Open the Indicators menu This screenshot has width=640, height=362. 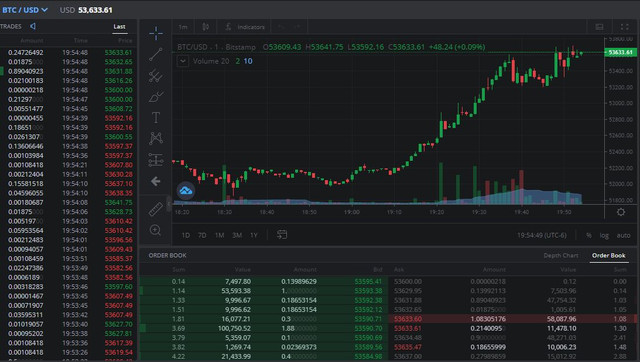click(x=245, y=27)
